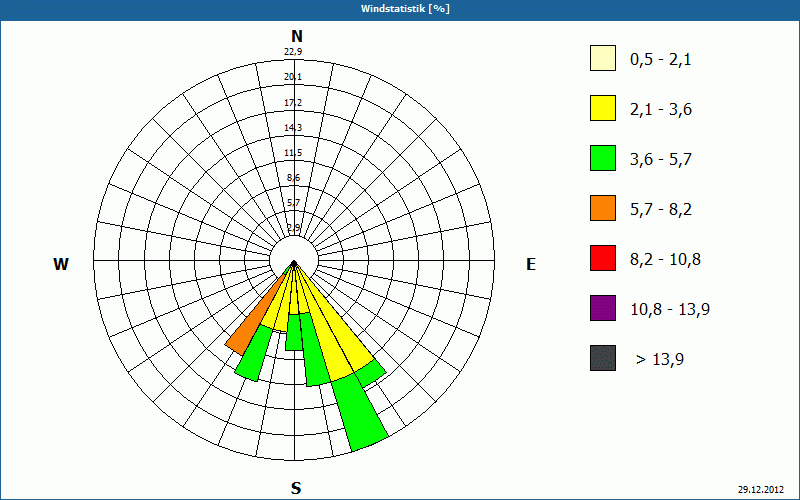The height and width of the screenshot is (500, 800).
Task: Click the 11,5 axis value
Action: 293,153
